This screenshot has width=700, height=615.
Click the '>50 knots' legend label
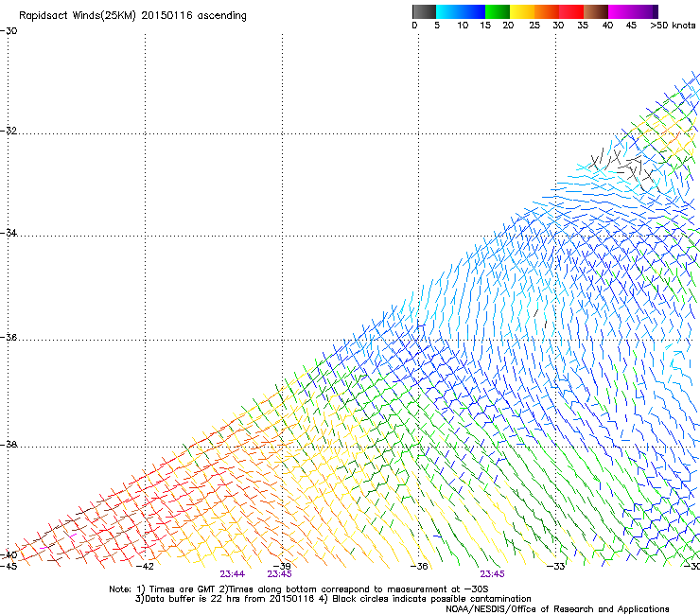(673, 26)
